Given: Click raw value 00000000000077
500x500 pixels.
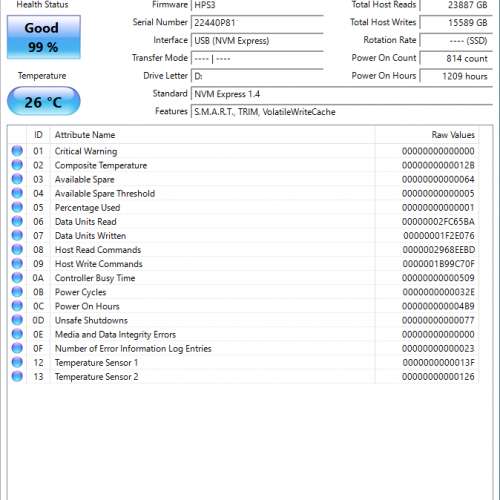Looking at the screenshot, I should (x=438, y=320).
